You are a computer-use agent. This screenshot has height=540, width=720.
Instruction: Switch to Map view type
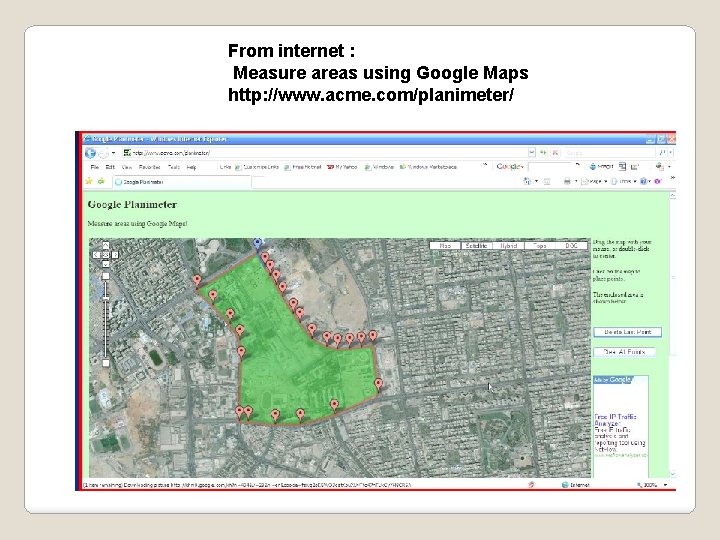[445, 246]
